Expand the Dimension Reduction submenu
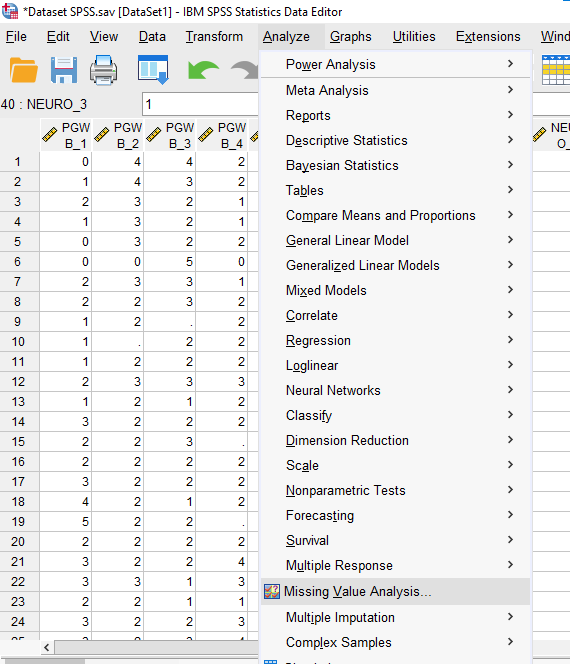The image size is (570, 664). pyautogui.click(x=396, y=440)
